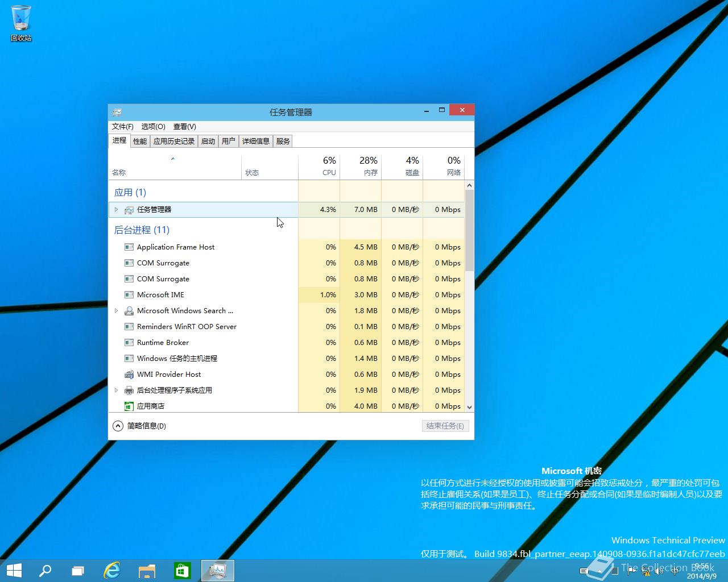
Task: Click the WMI Provider Host icon
Action: [x=129, y=375]
